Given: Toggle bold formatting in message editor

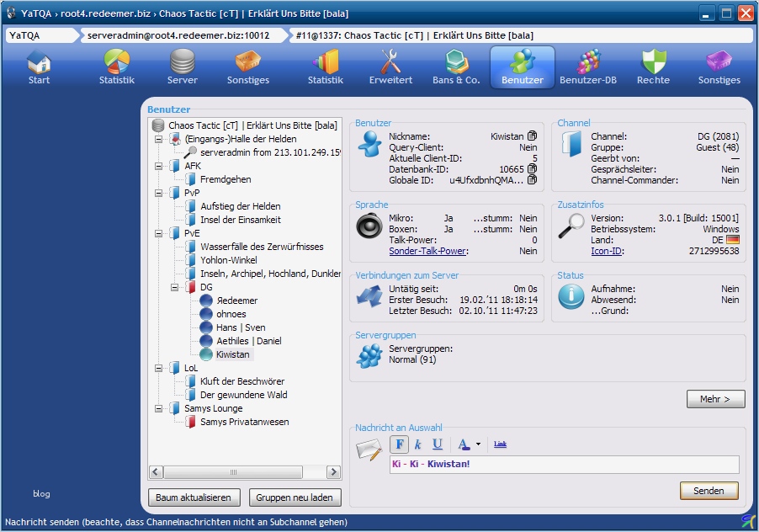Looking at the screenshot, I should pos(400,444).
